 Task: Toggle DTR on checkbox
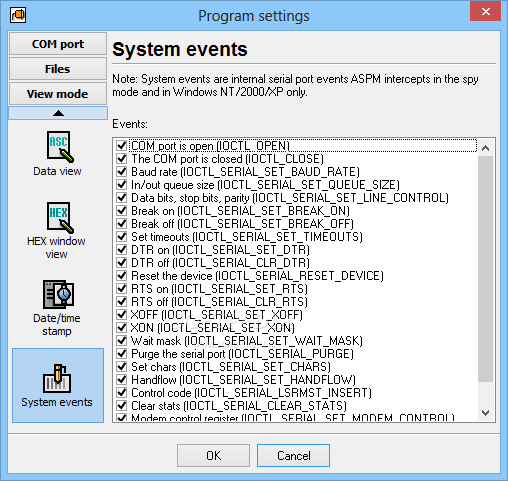click(122, 250)
